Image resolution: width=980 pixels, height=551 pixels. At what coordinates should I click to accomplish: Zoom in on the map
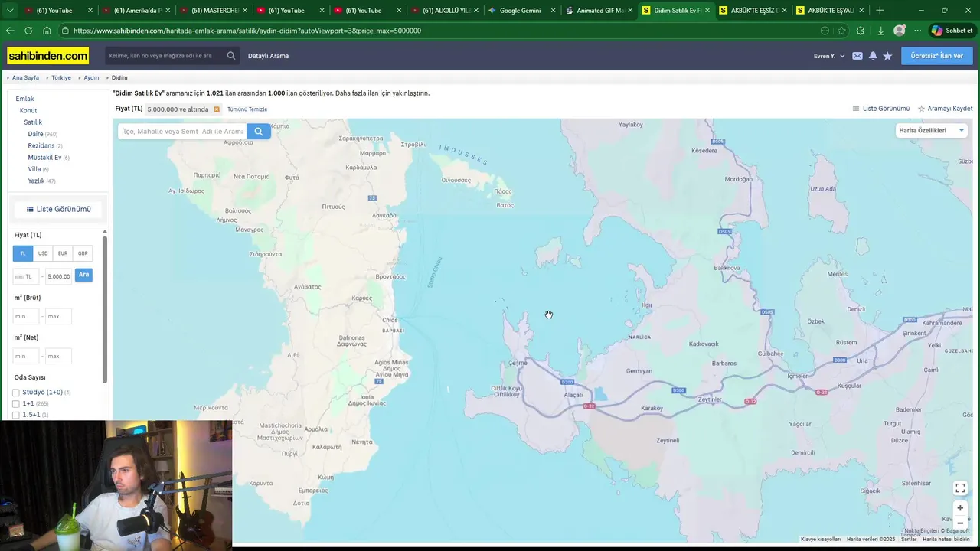click(x=960, y=508)
